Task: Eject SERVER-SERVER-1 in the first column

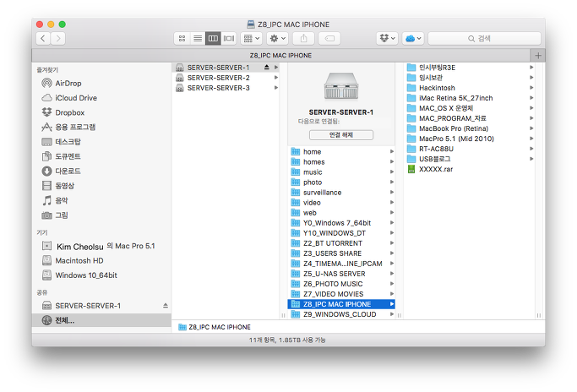Action: click(266, 68)
